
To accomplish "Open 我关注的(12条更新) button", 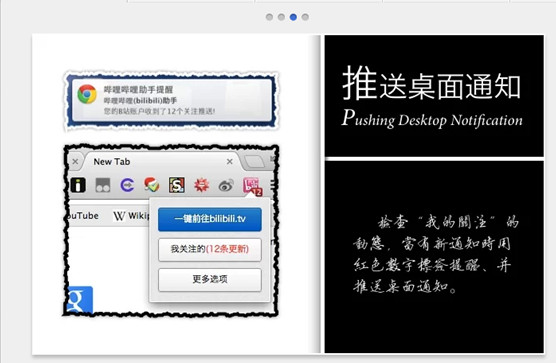I will point(210,250).
